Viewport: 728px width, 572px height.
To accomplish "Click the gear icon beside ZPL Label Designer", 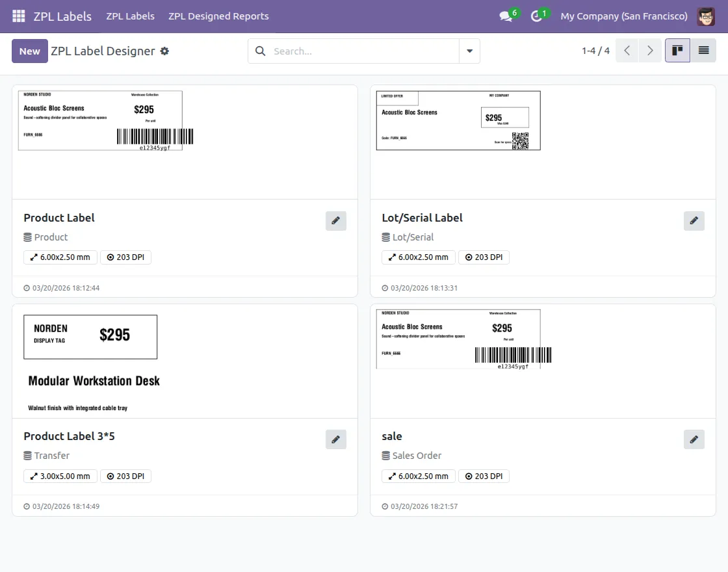I will pos(164,51).
